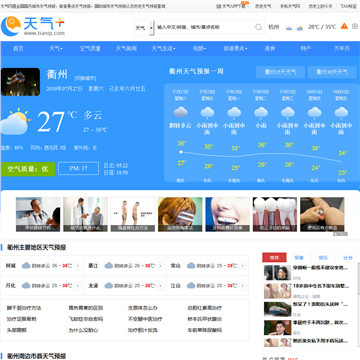
Task: Switch to the 军事 news tab
Action: pyautogui.click(x=299, y=258)
